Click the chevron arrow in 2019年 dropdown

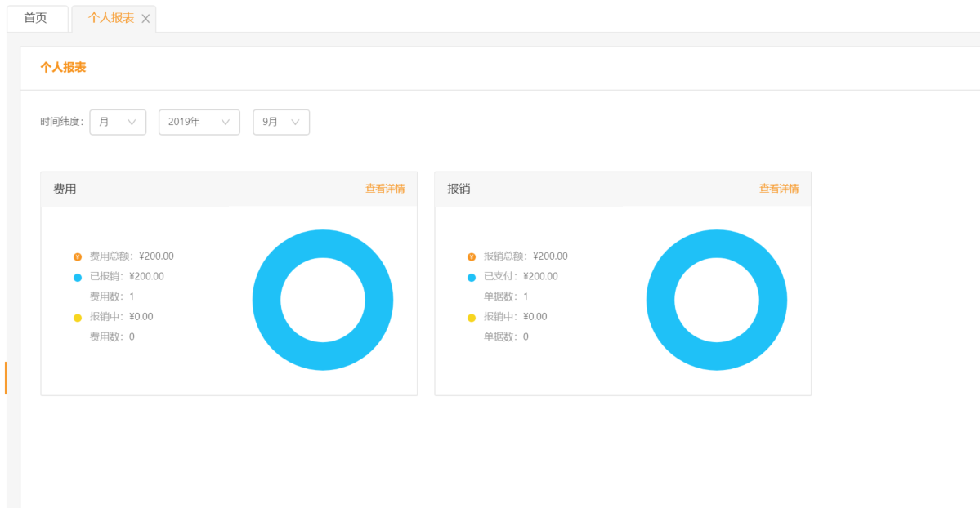[226, 122]
